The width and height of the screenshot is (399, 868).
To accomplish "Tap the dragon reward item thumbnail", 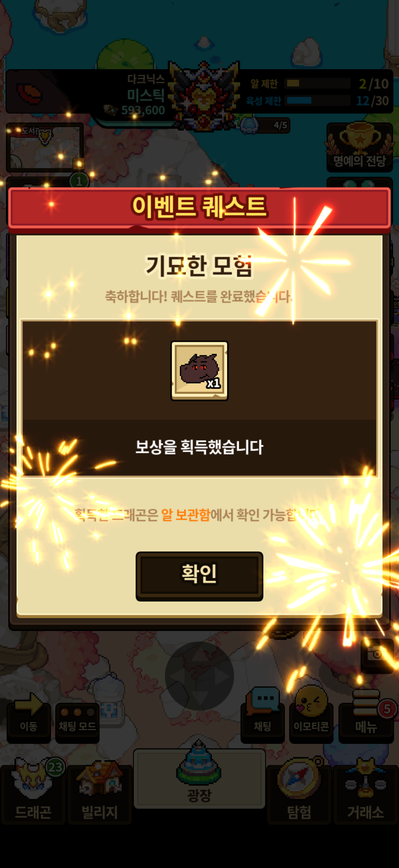I will [199, 371].
